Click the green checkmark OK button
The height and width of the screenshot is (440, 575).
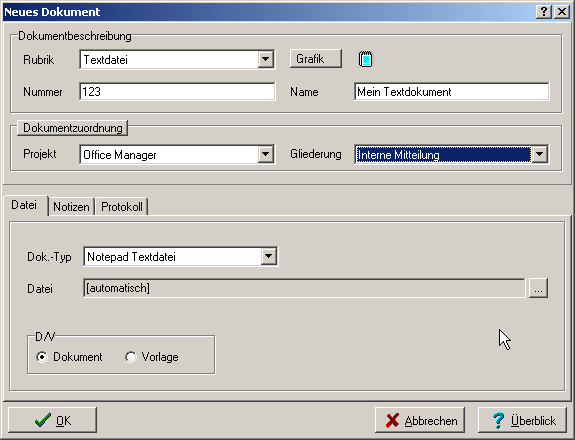[x=52, y=420]
